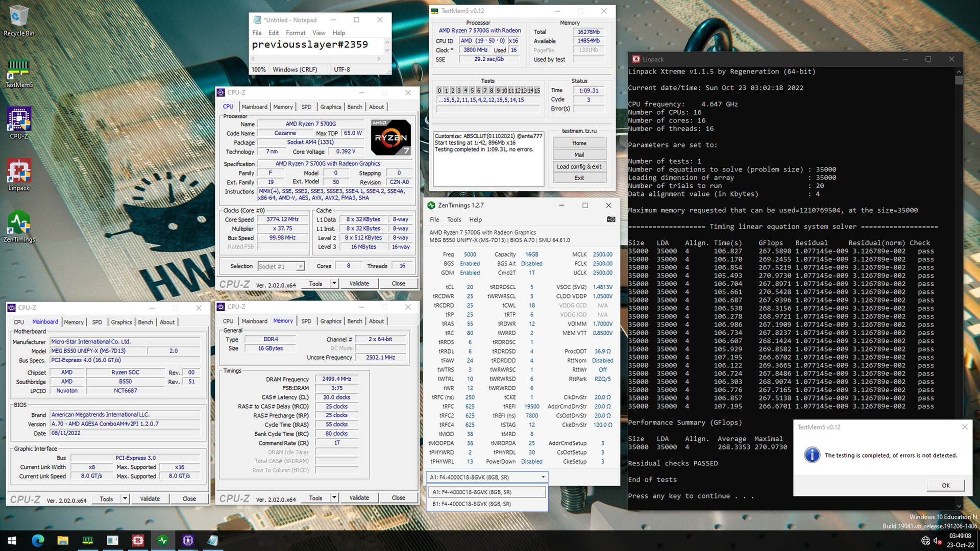Click the DRAM Frequency 2499.4 MHz value
980x551 pixels.
(x=337, y=379)
